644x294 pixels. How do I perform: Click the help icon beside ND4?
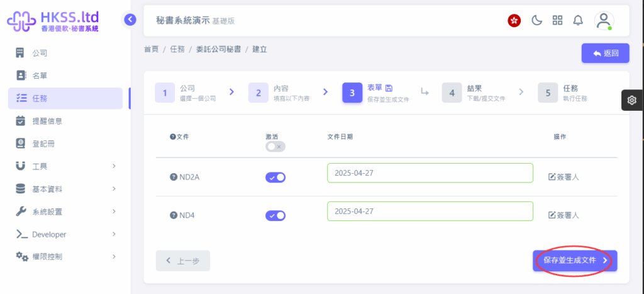pos(174,215)
